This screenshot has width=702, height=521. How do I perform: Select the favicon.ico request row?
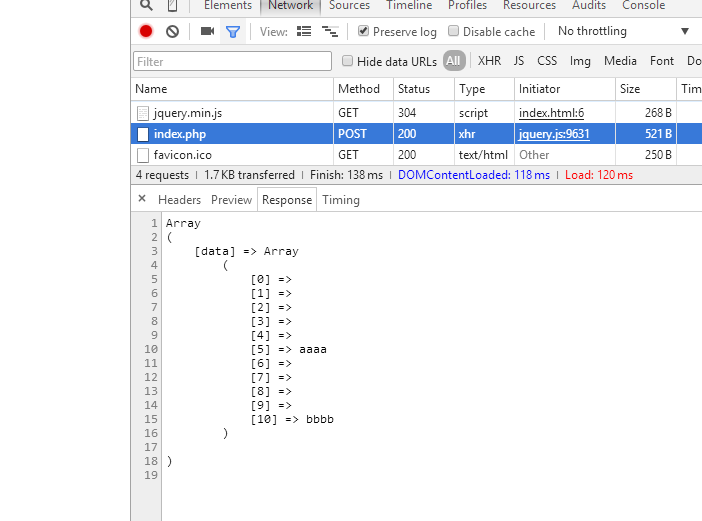pos(416,155)
